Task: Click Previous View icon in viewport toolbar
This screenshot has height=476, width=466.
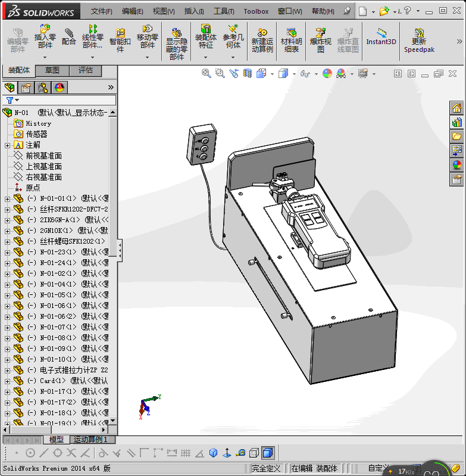Action: pos(233,73)
